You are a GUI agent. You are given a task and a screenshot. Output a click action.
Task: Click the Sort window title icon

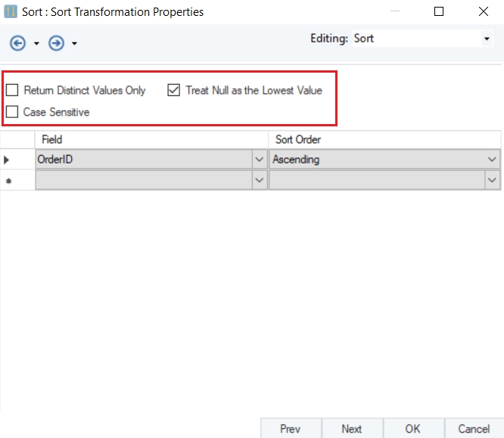point(11,12)
